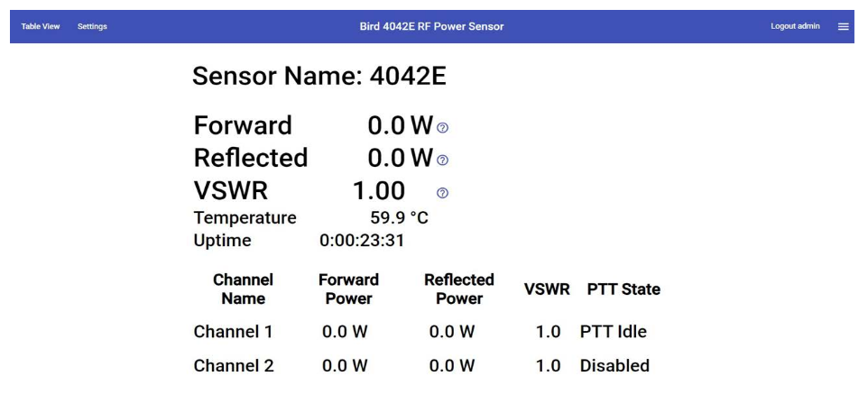Click the Logout admin link
This screenshot has width=868, height=413.
click(795, 26)
